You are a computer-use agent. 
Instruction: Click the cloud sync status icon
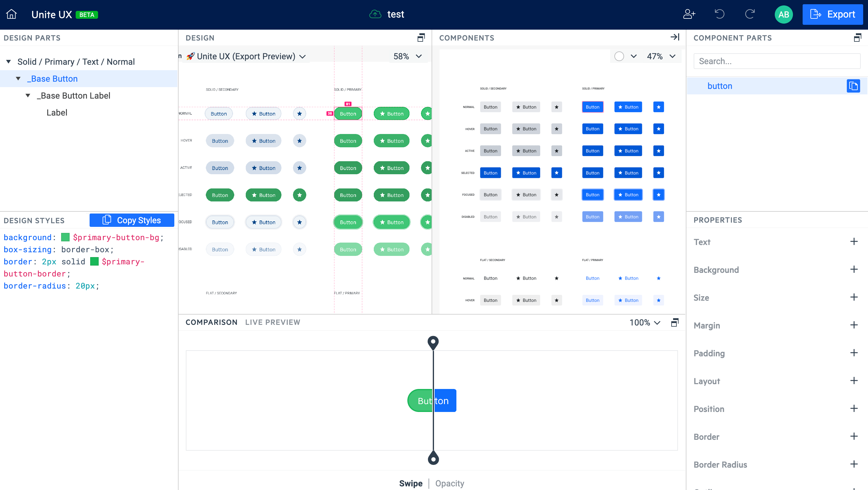(375, 14)
